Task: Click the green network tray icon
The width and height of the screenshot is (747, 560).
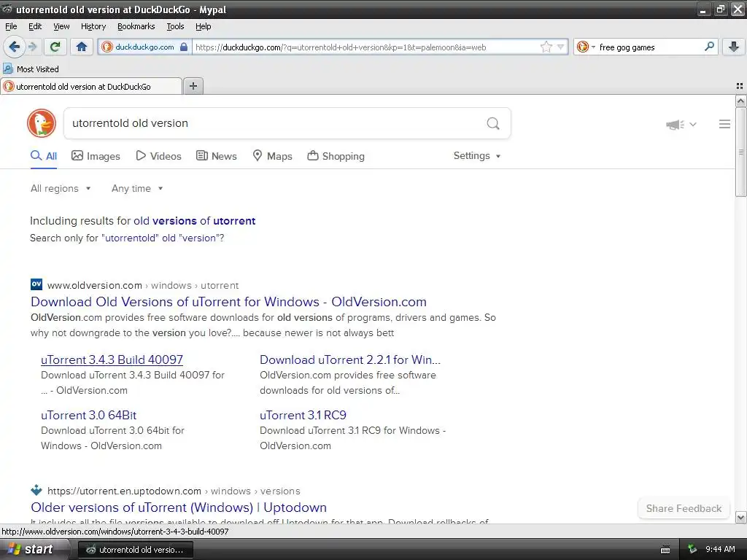Action: coord(692,549)
